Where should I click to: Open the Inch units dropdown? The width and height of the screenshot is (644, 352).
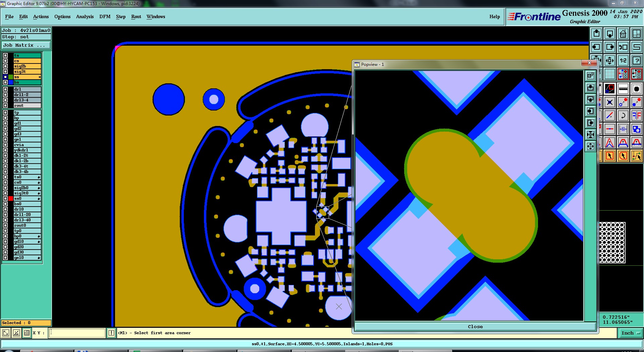(631, 333)
